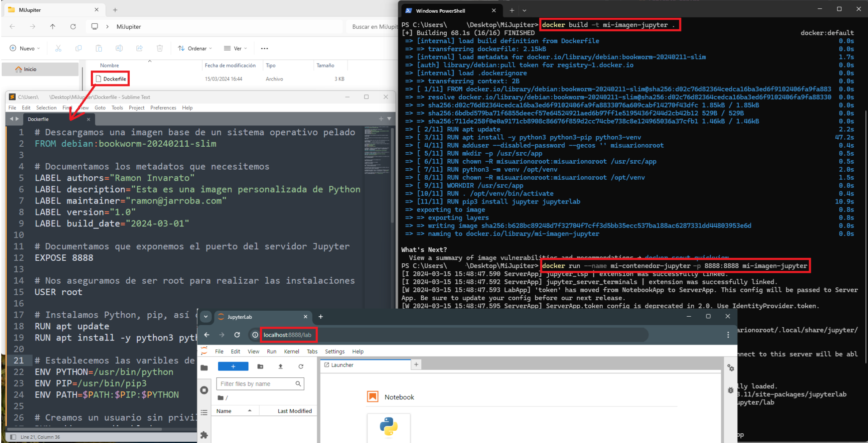
Task: Click the browser forward arrow in JupyterLab window
Action: [x=222, y=335]
